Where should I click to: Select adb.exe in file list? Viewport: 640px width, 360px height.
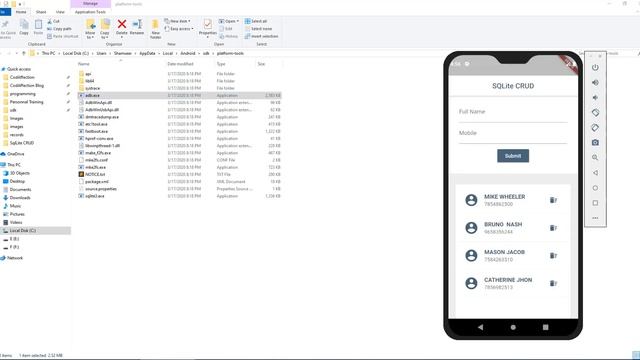pos(179,96)
